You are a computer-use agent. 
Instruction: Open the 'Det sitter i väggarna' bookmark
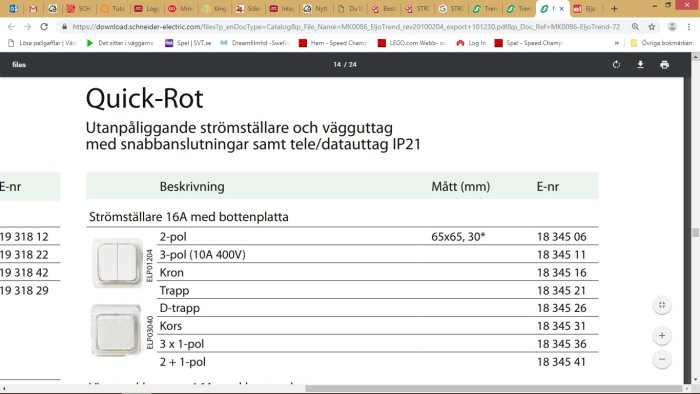coord(120,43)
